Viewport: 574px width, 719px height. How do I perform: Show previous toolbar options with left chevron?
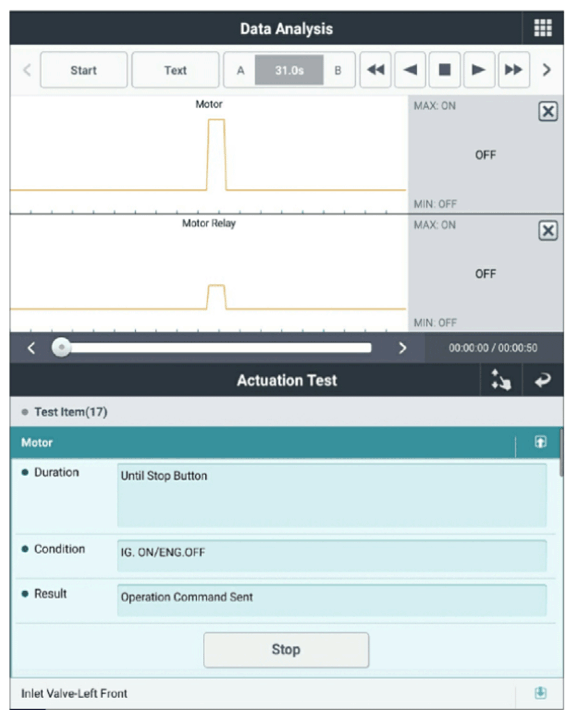[27, 70]
